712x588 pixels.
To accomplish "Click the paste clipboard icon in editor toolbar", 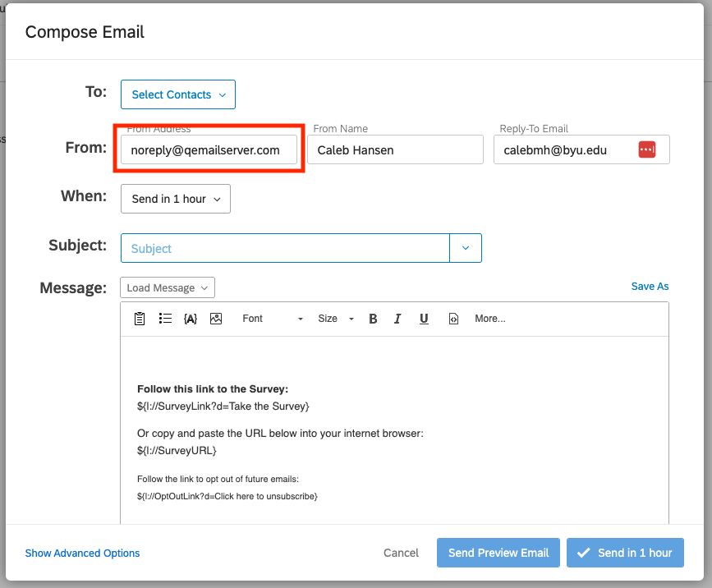I will tap(140, 319).
